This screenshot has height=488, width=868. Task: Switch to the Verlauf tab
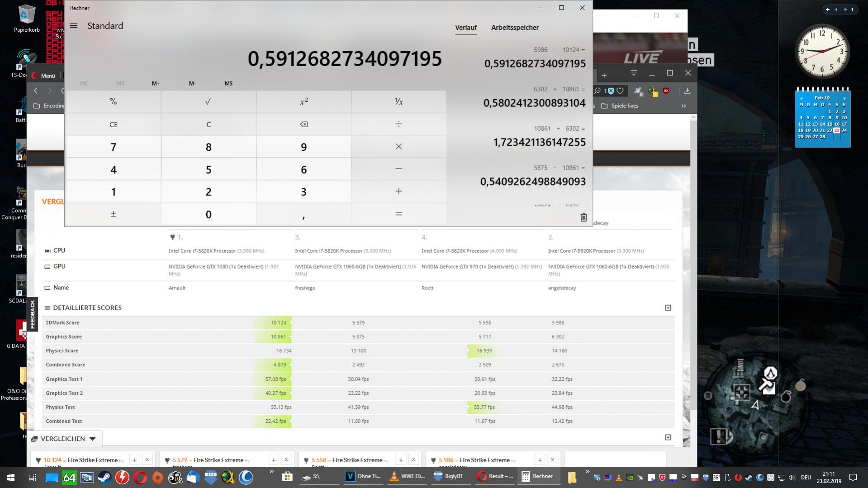(x=466, y=28)
